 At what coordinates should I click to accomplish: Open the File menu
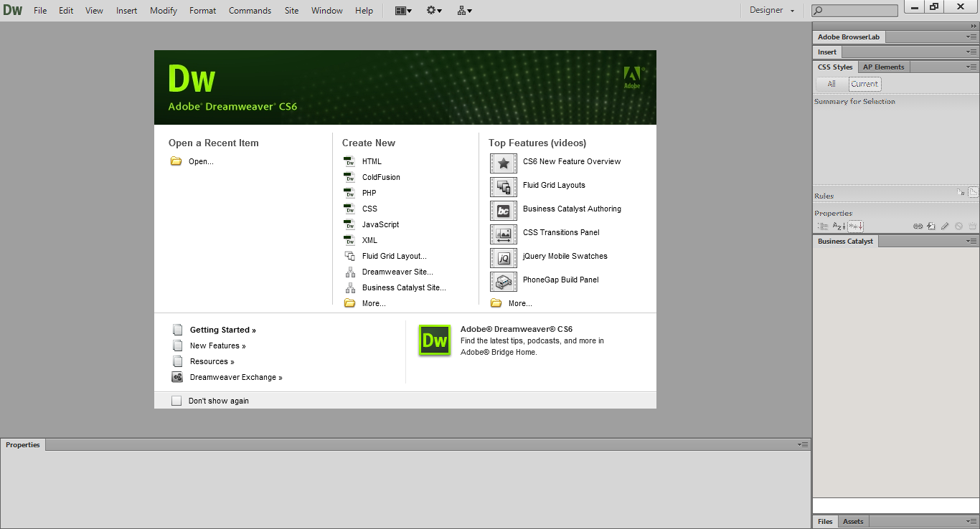click(40, 11)
